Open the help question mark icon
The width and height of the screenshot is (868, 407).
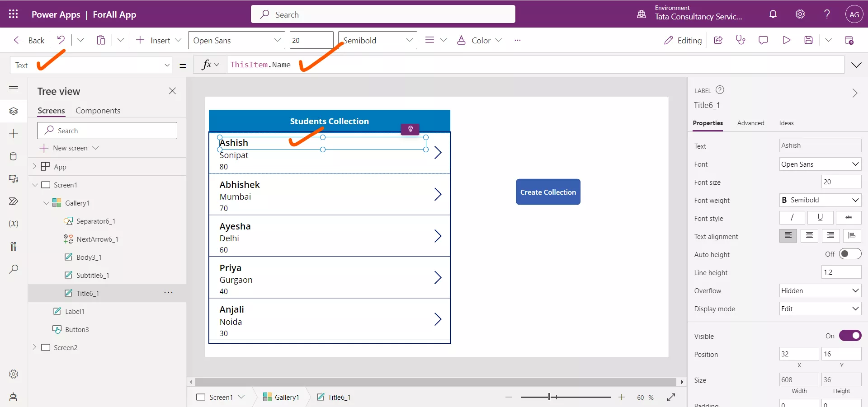[827, 14]
